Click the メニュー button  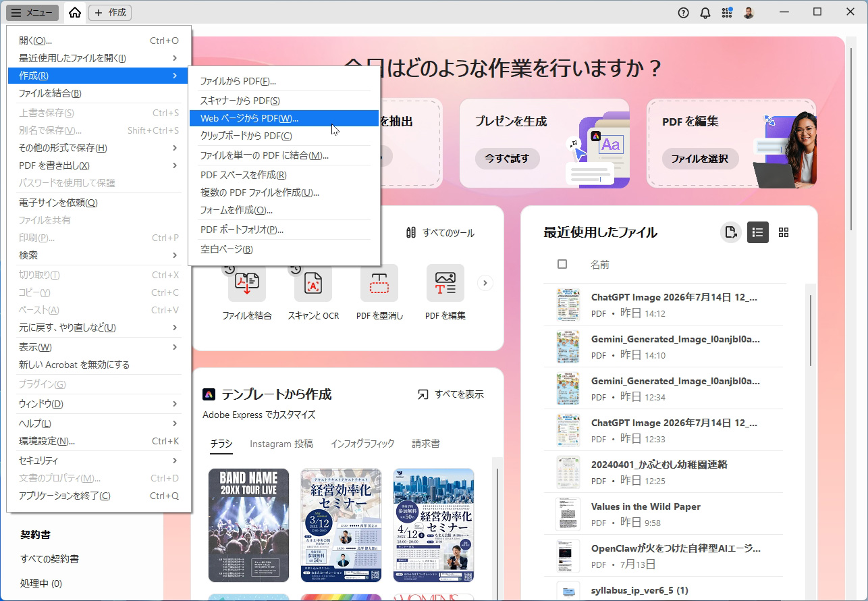33,12
